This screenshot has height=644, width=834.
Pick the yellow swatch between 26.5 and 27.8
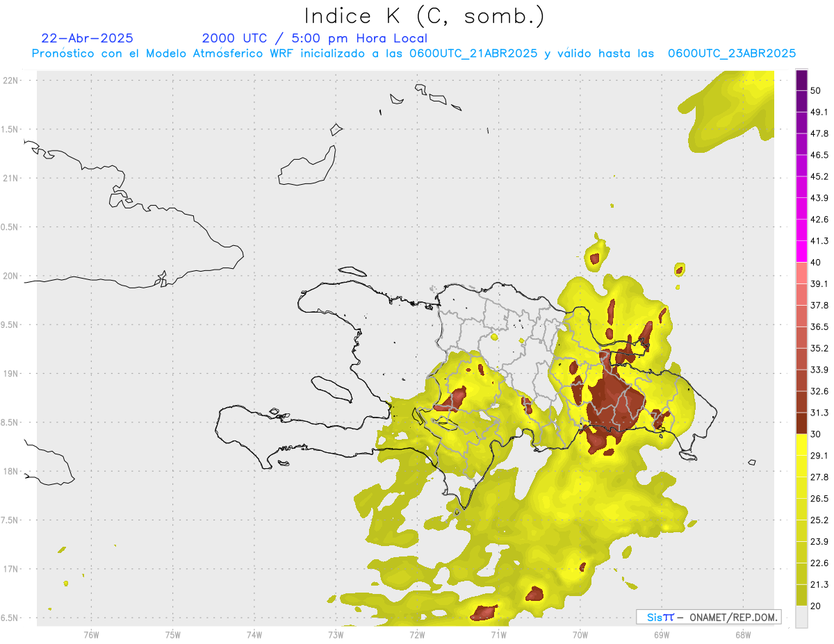[x=801, y=488]
